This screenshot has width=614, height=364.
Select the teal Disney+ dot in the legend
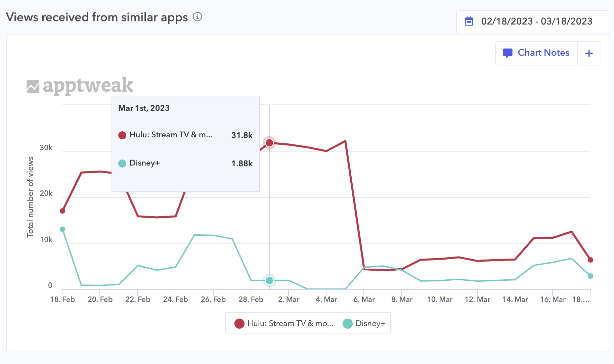coord(347,323)
